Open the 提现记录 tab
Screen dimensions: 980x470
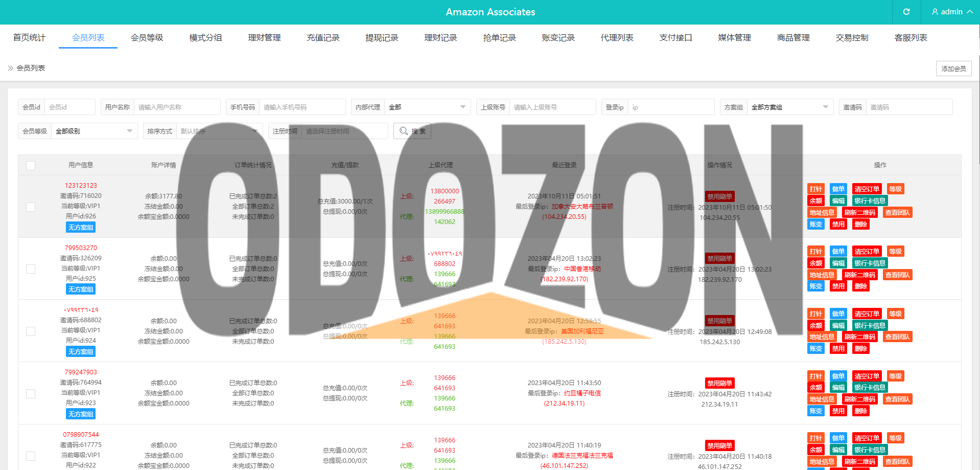tap(382, 37)
